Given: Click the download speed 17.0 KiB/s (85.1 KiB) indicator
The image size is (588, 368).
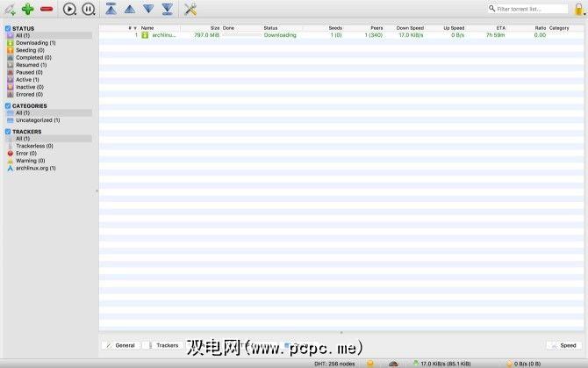Looking at the screenshot, I should pos(441,364).
